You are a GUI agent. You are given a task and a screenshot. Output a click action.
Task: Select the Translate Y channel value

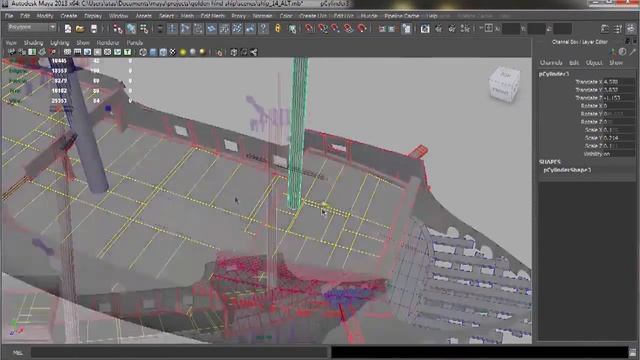tap(619, 90)
